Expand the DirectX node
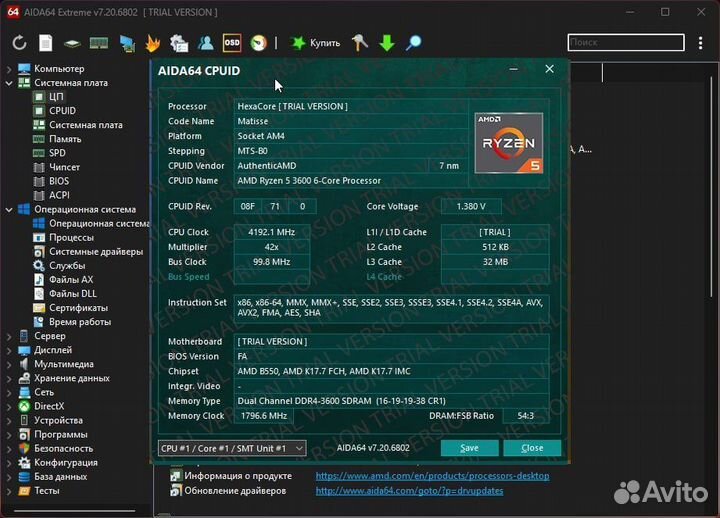Screen dimensions: 720x518 [x=9, y=406]
